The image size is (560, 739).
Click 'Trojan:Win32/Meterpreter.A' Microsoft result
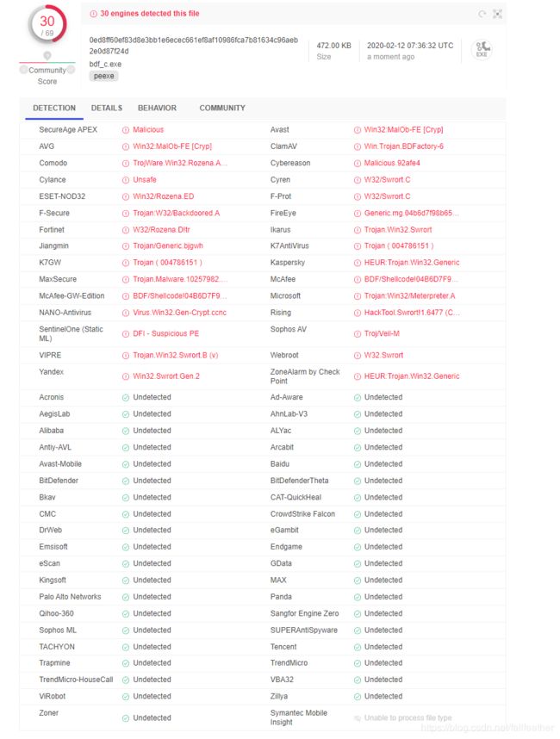click(409, 296)
